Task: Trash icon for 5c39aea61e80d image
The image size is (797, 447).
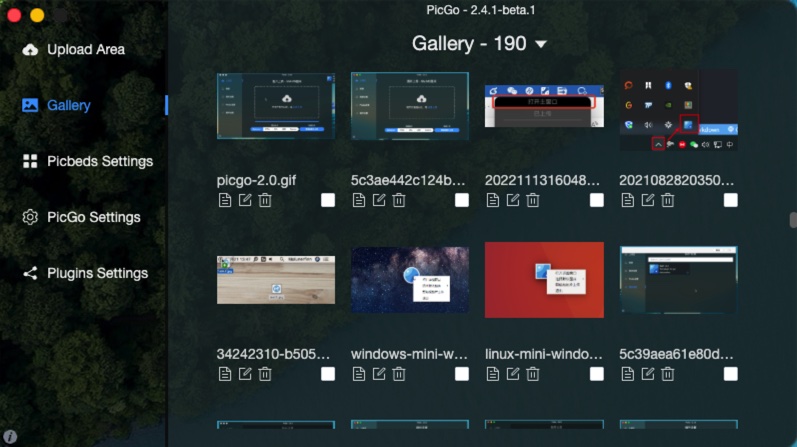Action: (x=668, y=374)
